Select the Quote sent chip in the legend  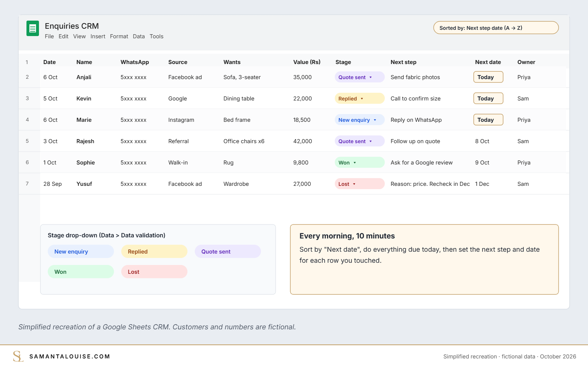tap(228, 252)
